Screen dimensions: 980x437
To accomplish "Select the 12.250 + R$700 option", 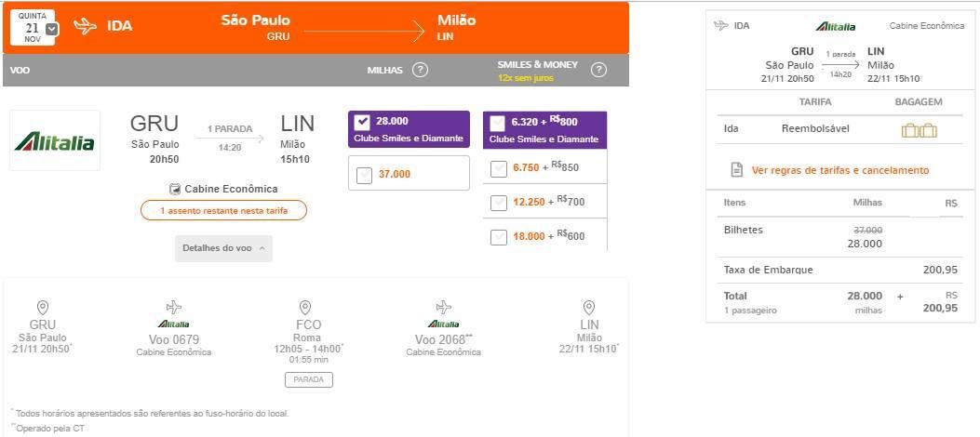I will point(498,203).
